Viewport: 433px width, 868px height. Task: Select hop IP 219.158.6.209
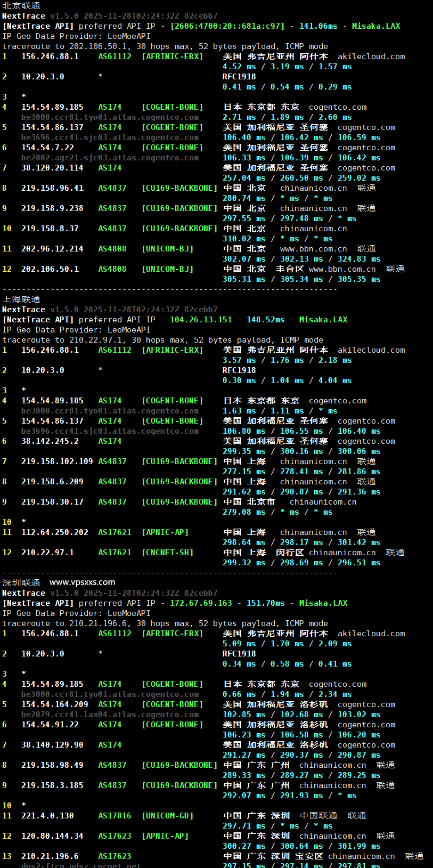pos(52,482)
